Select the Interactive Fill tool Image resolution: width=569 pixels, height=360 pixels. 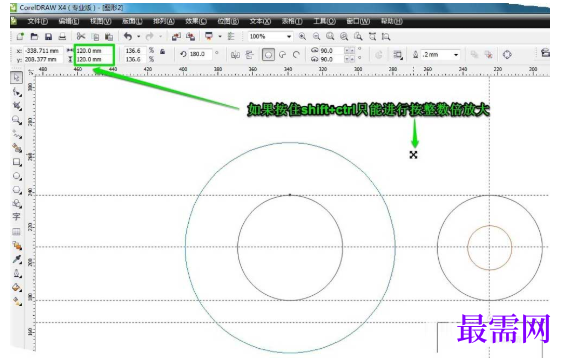(x=17, y=301)
